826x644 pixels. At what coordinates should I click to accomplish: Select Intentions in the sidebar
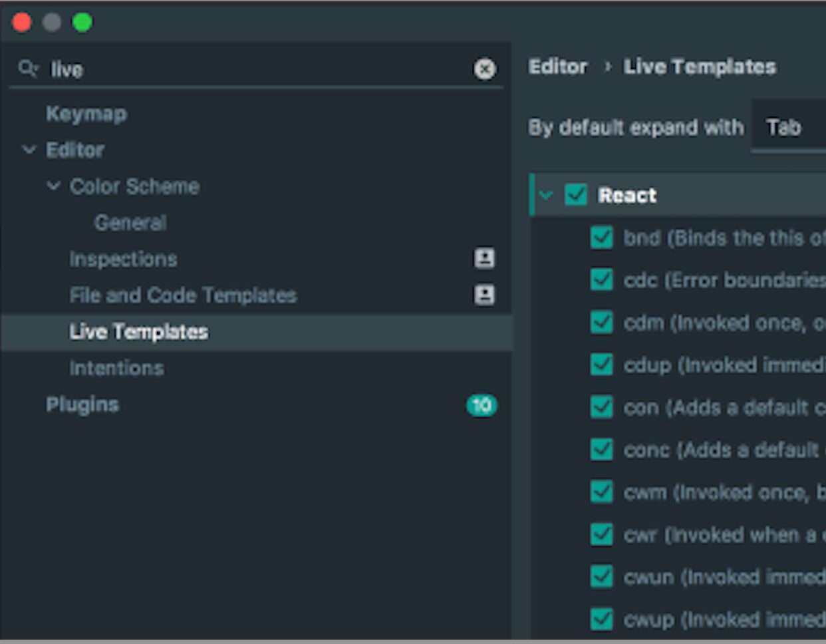pos(116,368)
